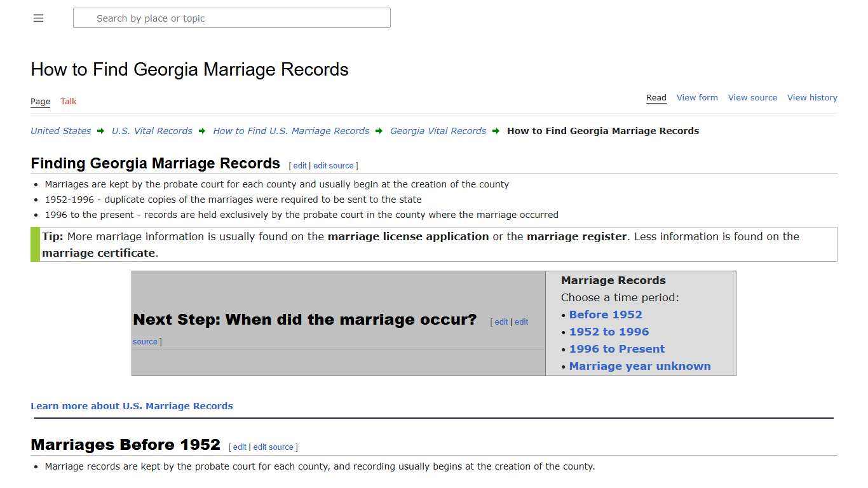This screenshot has height=488, width=868.
Task: Open View form
Action: (696, 97)
